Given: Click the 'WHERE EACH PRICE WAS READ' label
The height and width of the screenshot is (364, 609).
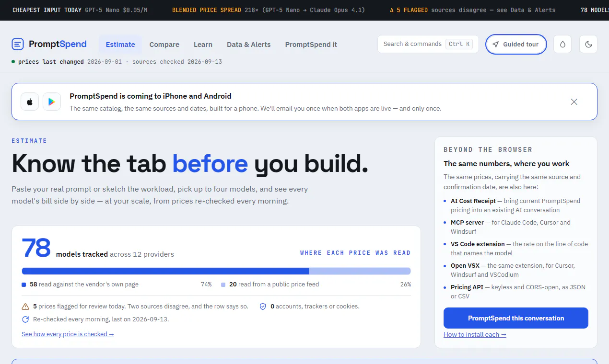Looking at the screenshot, I should pos(355,253).
